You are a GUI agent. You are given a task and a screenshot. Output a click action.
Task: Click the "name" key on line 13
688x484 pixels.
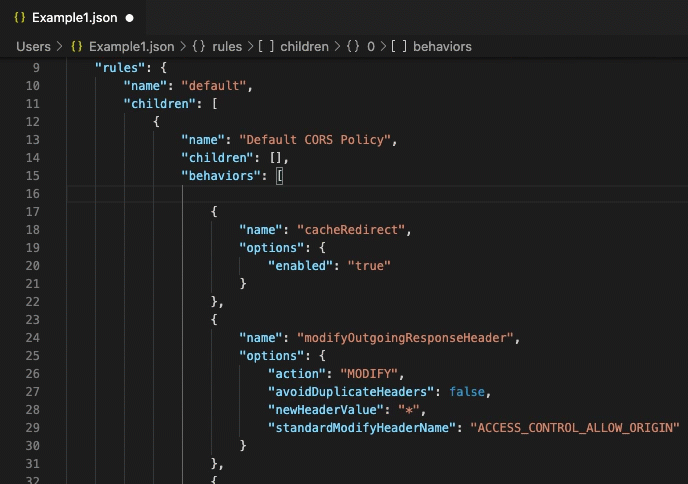[203, 140]
